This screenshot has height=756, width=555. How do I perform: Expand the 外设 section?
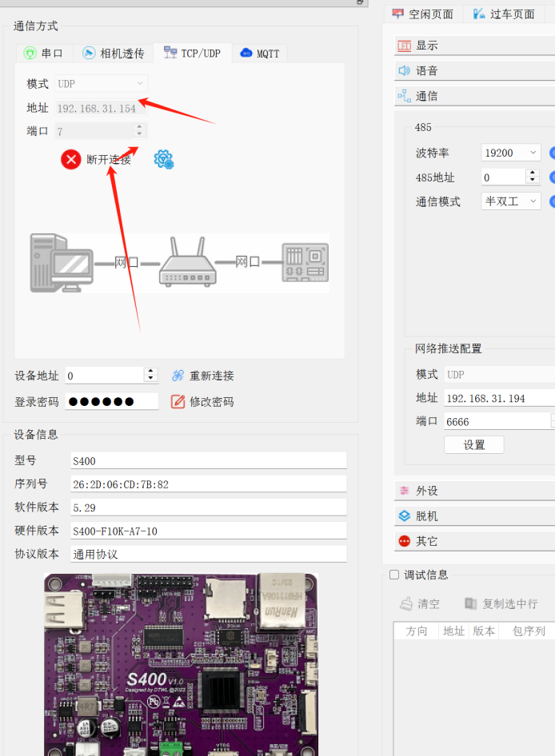click(x=475, y=491)
